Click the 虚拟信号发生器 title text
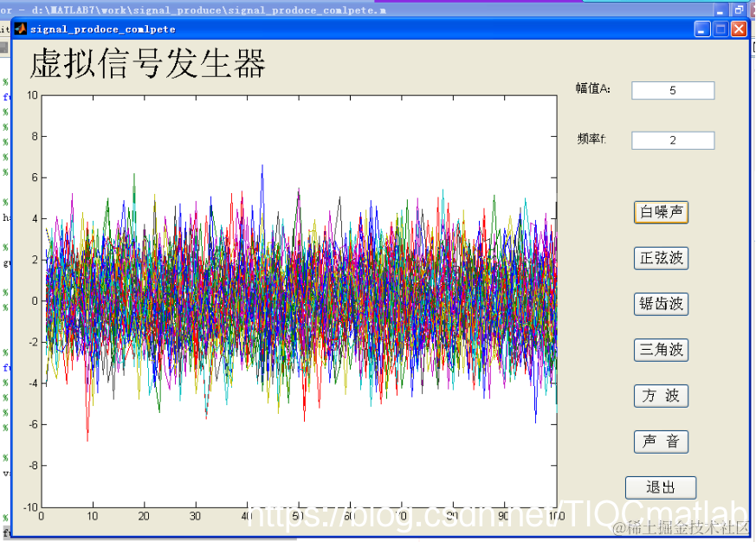Image resolution: width=756 pixels, height=542 pixels. [x=147, y=63]
